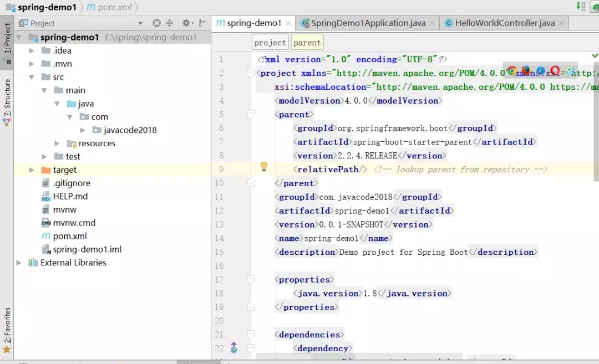Expand the External Libraries node
The image size is (599, 364).
[x=19, y=263]
